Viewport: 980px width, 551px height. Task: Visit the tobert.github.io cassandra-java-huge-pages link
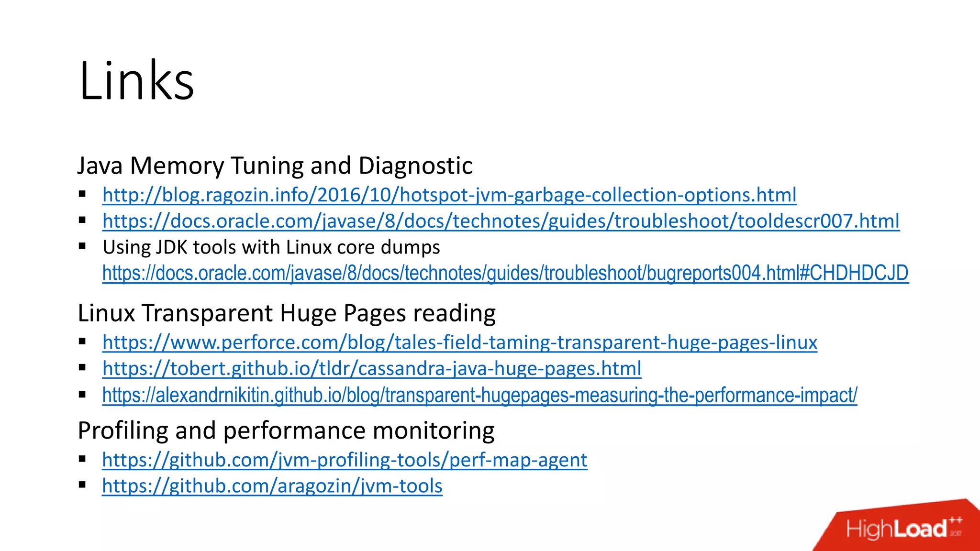(371, 369)
